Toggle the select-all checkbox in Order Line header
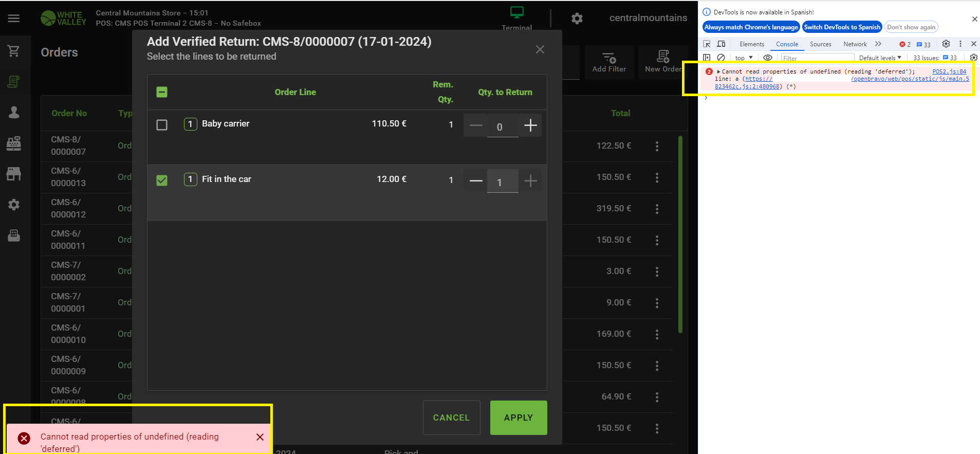The width and height of the screenshot is (980, 454). (x=162, y=92)
